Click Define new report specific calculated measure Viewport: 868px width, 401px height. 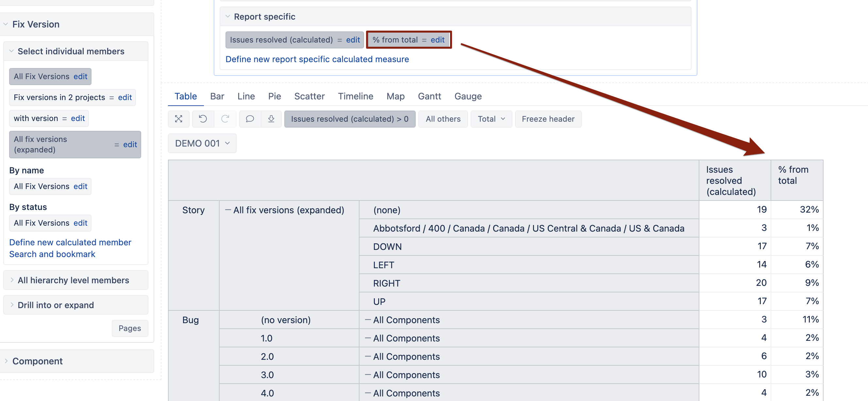point(317,59)
